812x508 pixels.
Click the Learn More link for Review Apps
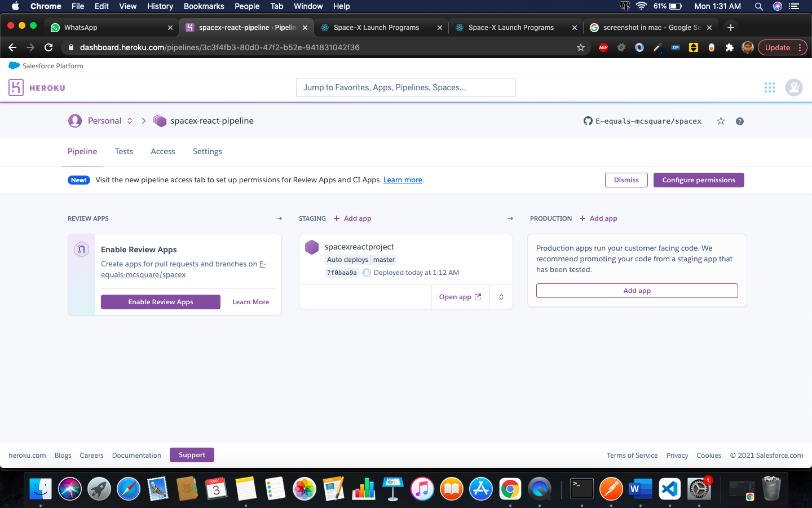(x=251, y=302)
